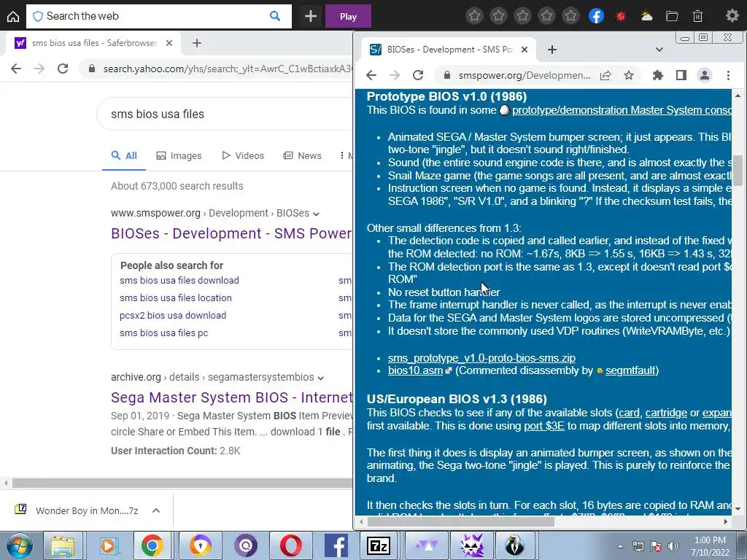Screen dimensions: 747x560
Task: Launch 7-Zip from the taskbar
Action: pyautogui.click(x=379, y=545)
